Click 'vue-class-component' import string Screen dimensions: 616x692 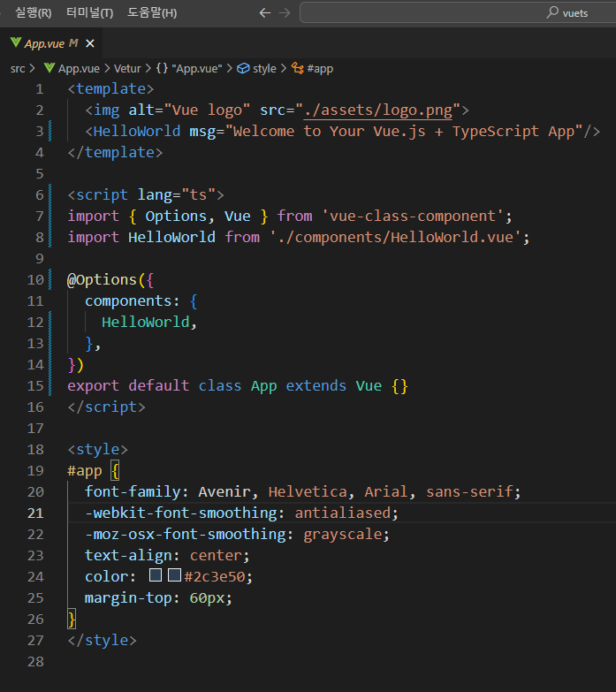(x=413, y=217)
